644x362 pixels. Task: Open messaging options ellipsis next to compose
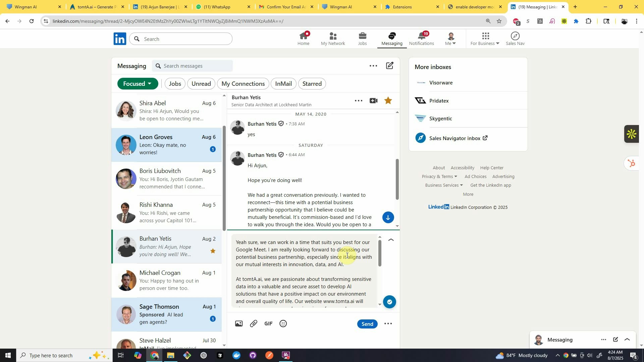click(x=373, y=66)
